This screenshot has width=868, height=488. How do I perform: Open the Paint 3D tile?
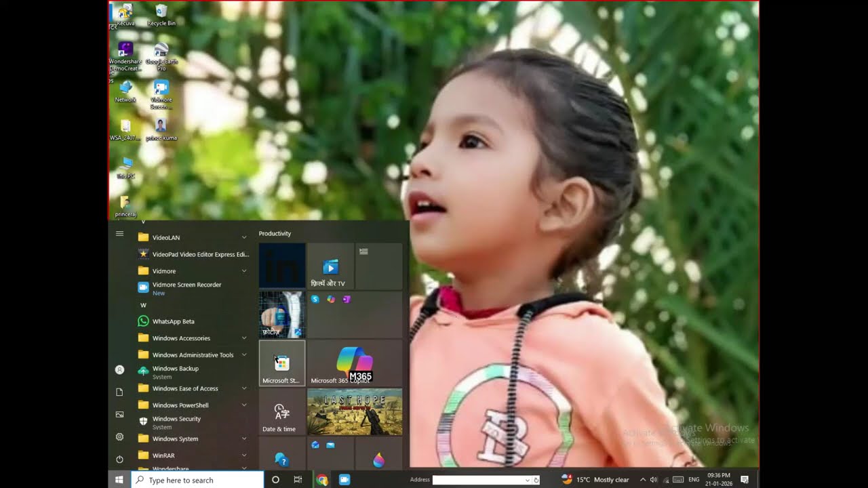coord(378,453)
